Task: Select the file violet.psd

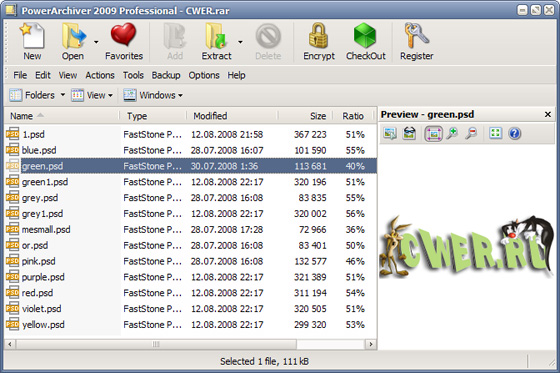Action: [x=41, y=309]
